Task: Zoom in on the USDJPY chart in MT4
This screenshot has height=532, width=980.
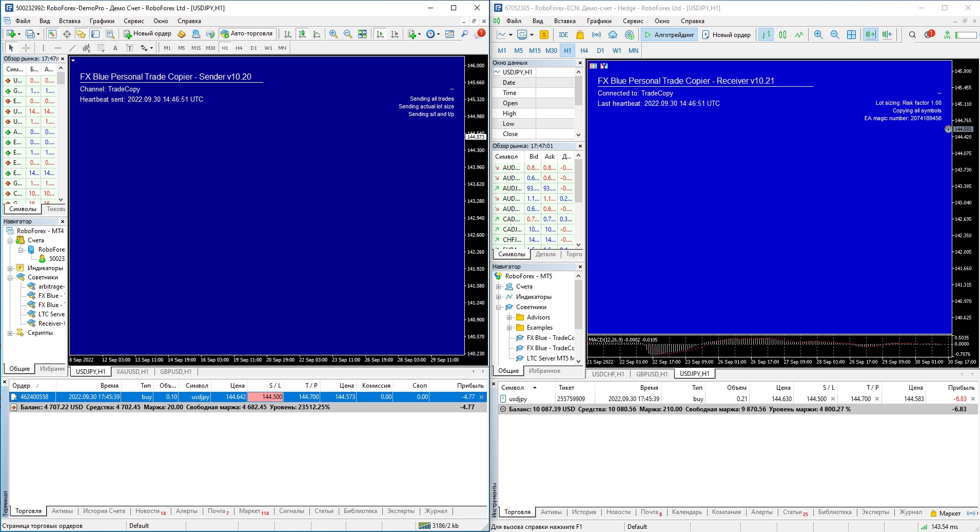Action: [332, 34]
